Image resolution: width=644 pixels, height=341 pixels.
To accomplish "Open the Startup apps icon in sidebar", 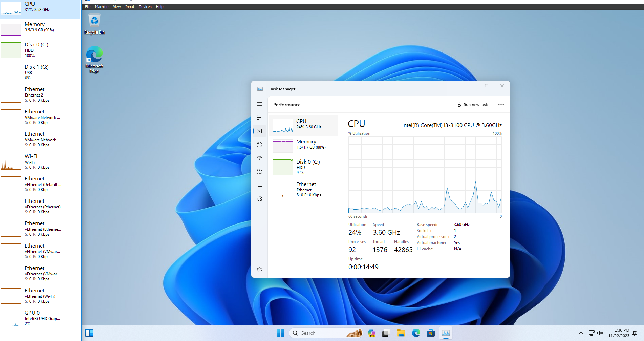I will (x=259, y=158).
